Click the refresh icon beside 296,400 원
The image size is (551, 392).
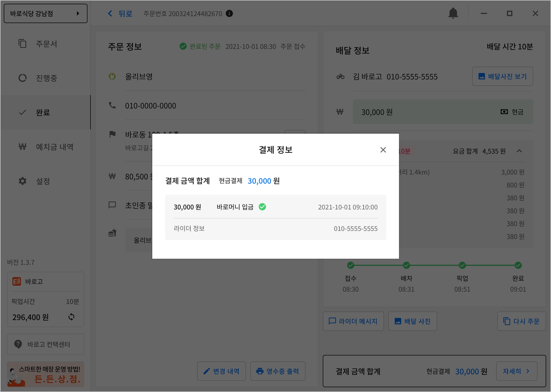tap(71, 317)
